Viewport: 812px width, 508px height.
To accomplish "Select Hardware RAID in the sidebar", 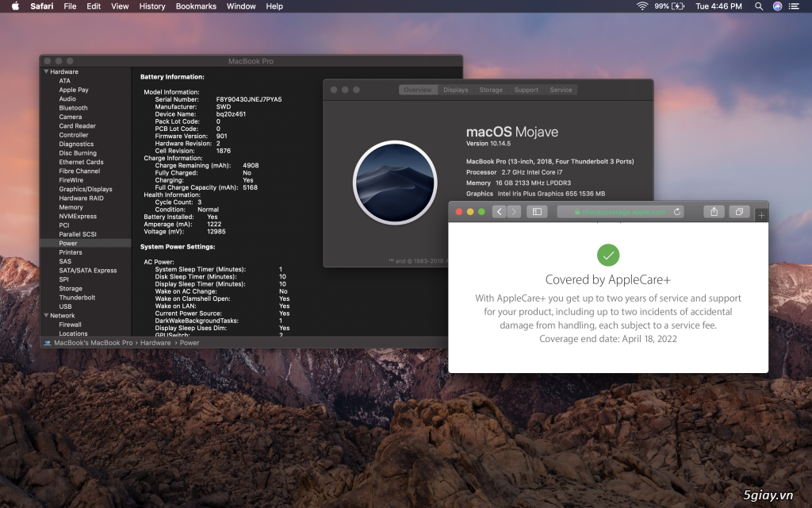I will (x=82, y=198).
